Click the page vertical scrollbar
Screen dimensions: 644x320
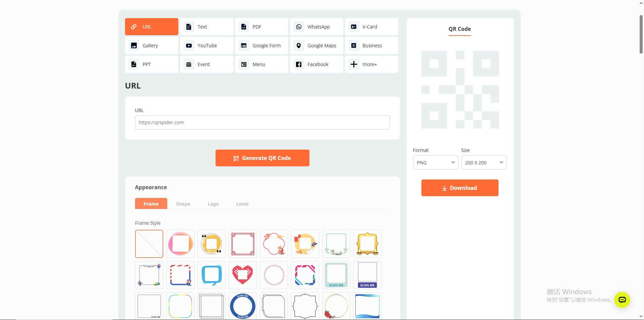click(x=641, y=34)
